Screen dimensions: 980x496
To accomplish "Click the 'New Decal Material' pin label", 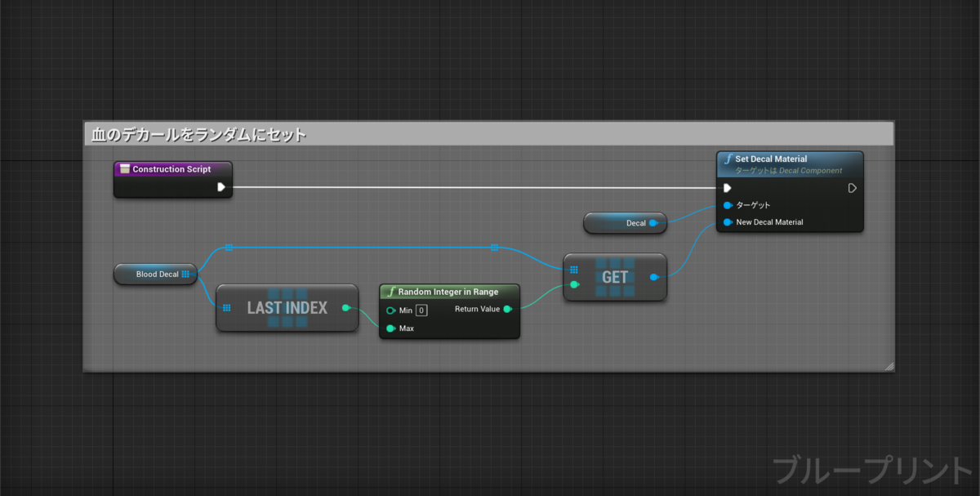I will (769, 222).
